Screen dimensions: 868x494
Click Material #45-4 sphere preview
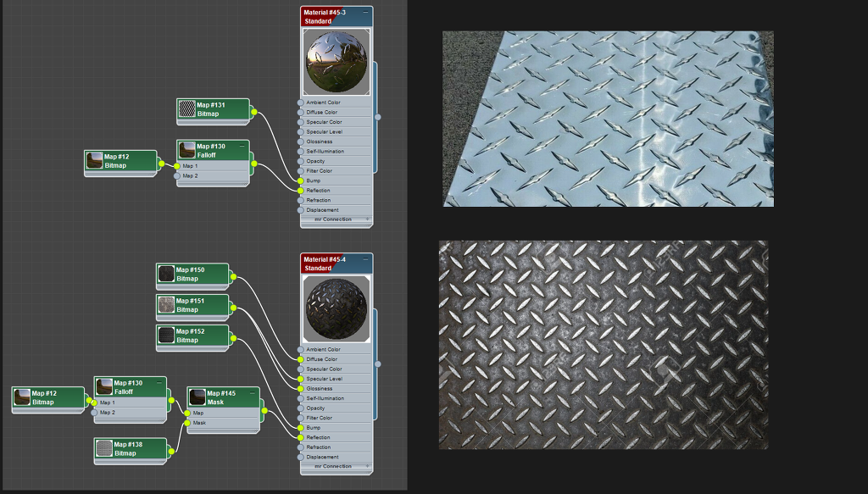point(337,308)
